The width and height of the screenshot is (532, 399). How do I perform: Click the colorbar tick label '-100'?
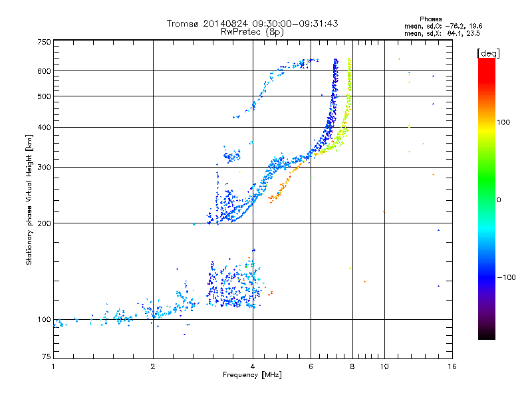click(506, 277)
